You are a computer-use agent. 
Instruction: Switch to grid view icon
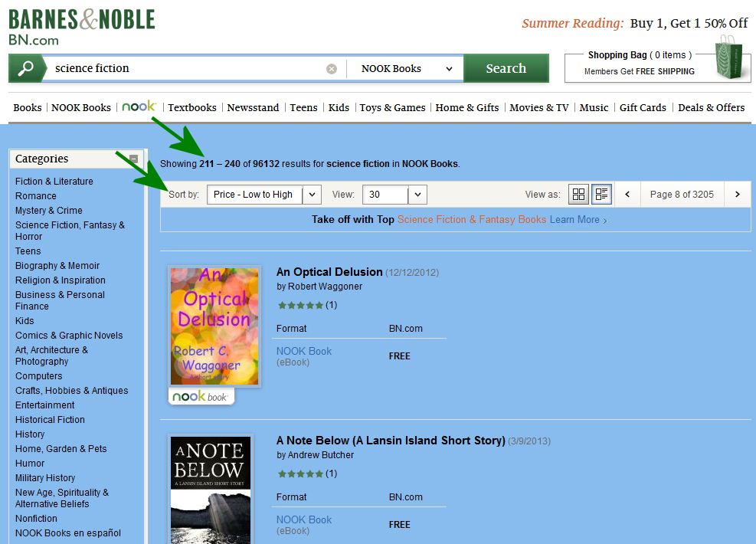point(578,195)
